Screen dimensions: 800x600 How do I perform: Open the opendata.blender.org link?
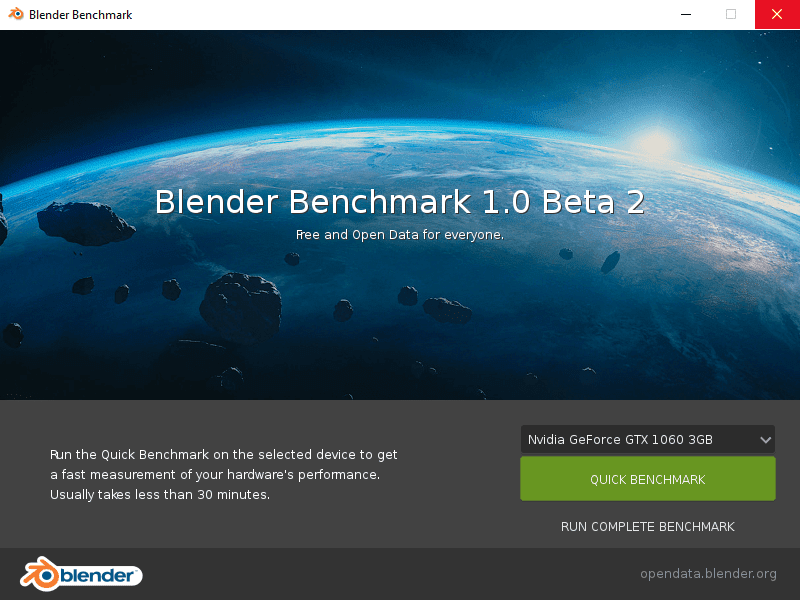pyautogui.click(x=708, y=574)
